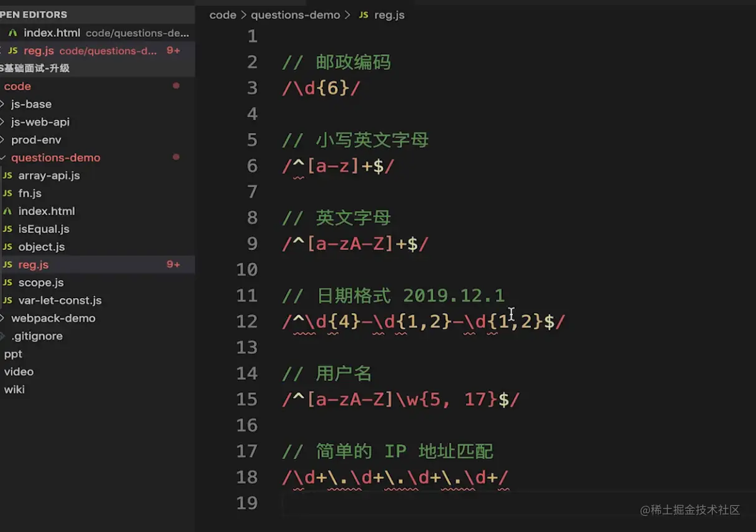This screenshot has width=756, height=532.
Task: Click the JS icon beside array-api.js
Action: (x=7, y=176)
